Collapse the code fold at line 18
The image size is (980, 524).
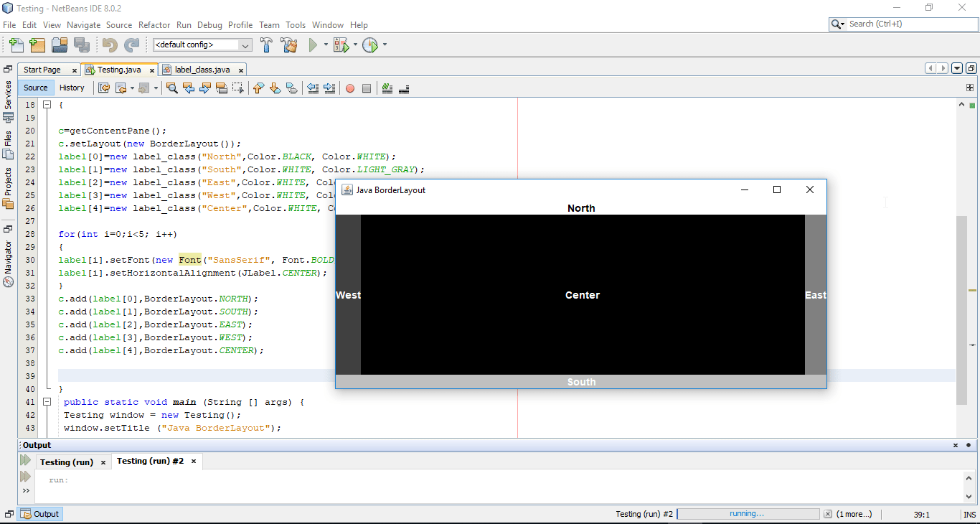pos(47,103)
